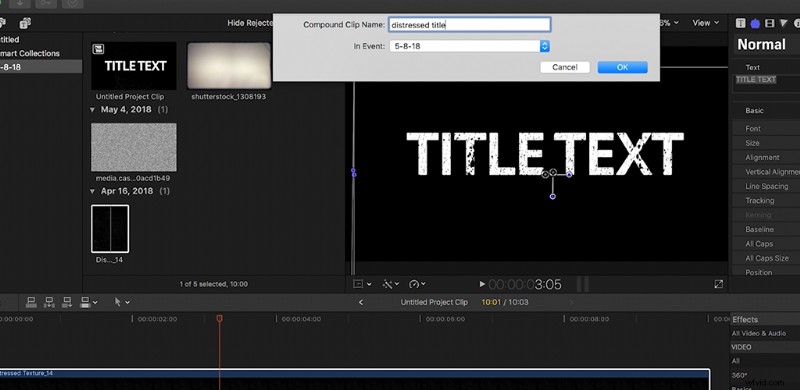Collapse the Apr 16, 2018 group

(92, 191)
